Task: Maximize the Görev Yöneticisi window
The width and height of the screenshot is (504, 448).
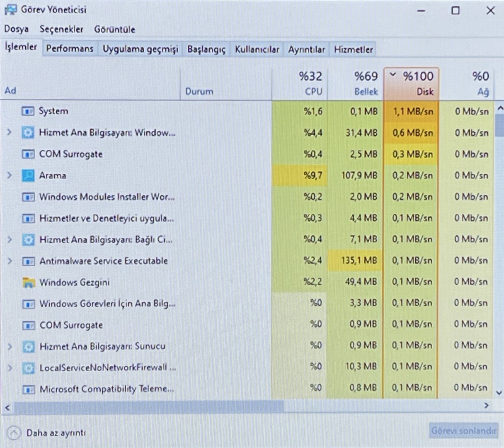Action: [455, 10]
